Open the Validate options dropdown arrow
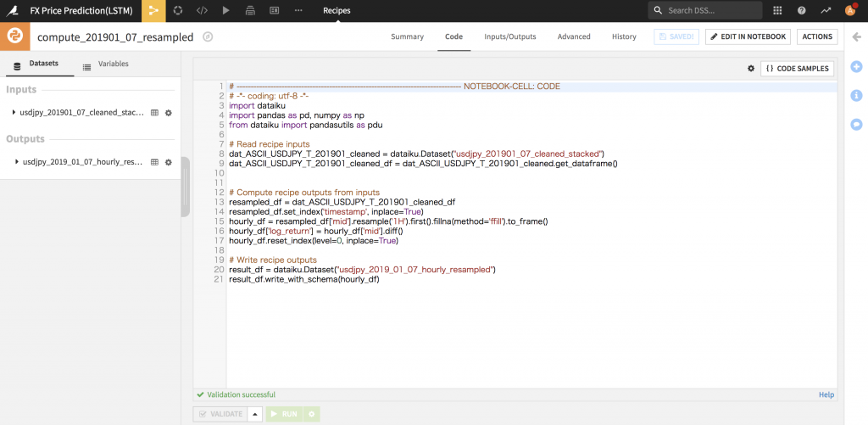This screenshot has width=868, height=425. tap(254, 414)
